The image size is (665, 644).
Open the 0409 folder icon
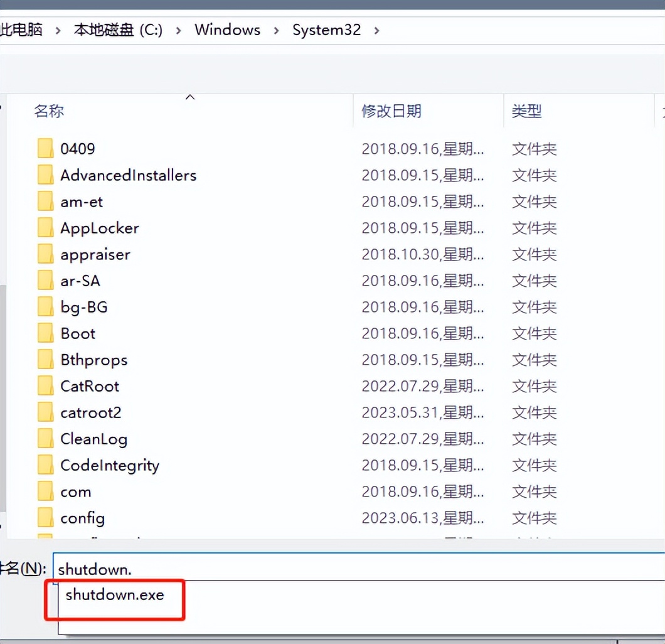[45, 148]
